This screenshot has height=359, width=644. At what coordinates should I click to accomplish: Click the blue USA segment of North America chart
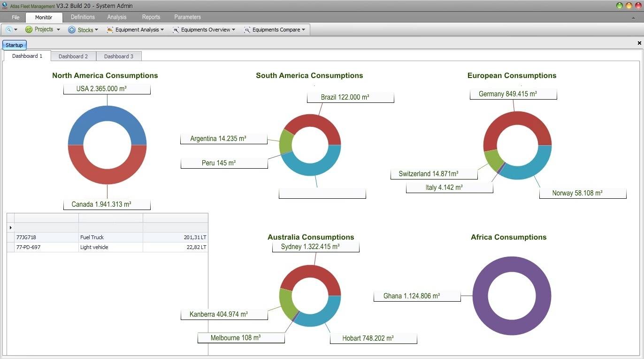point(107,113)
